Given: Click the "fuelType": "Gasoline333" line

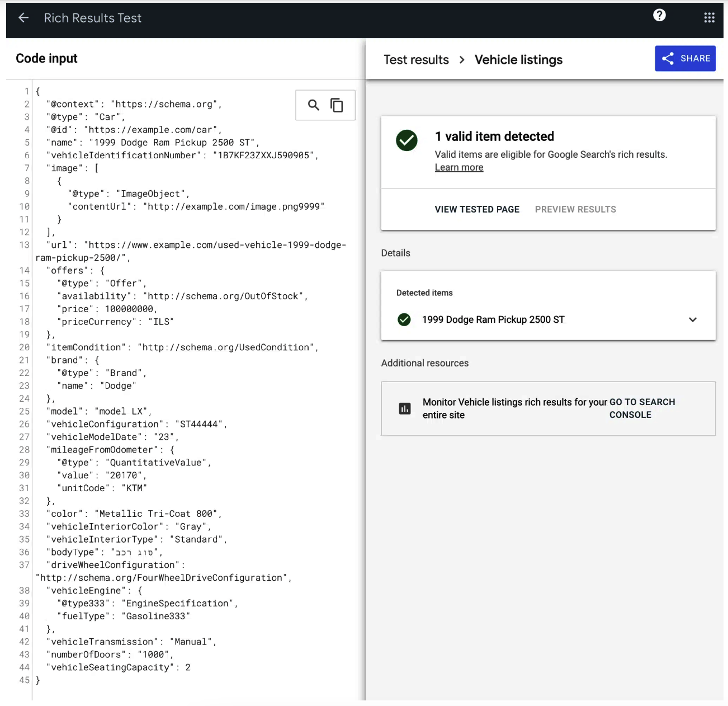Looking at the screenshot, I should [124, 616].
